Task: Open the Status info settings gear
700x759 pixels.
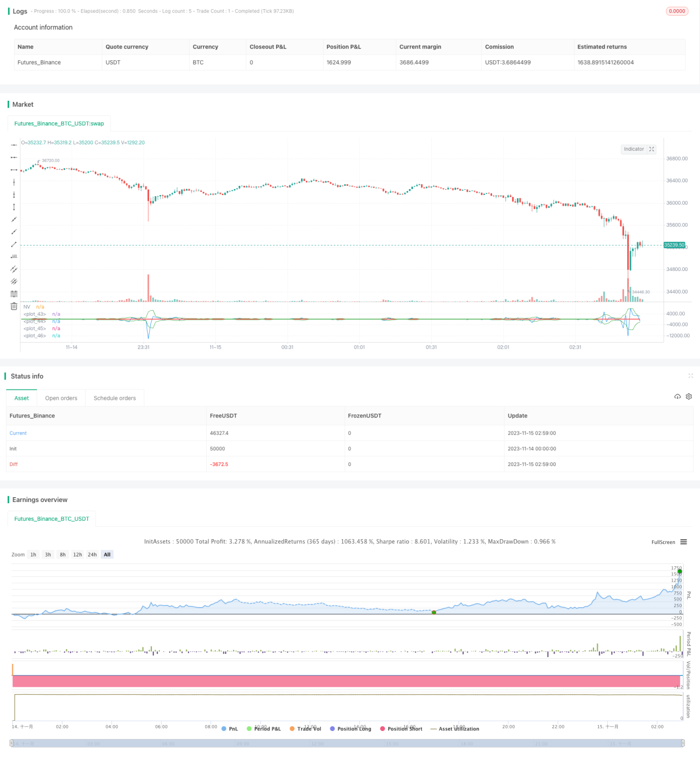Action: coord(689,396)
